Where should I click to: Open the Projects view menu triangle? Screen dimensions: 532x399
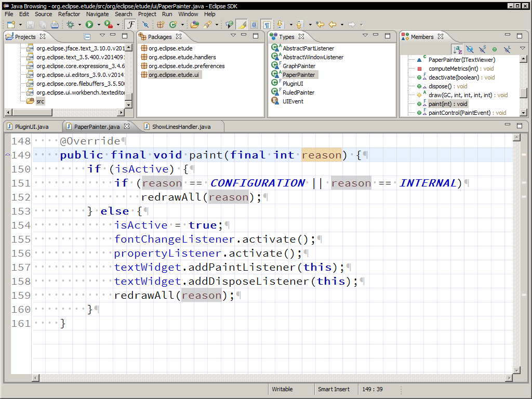pos(102,35)
